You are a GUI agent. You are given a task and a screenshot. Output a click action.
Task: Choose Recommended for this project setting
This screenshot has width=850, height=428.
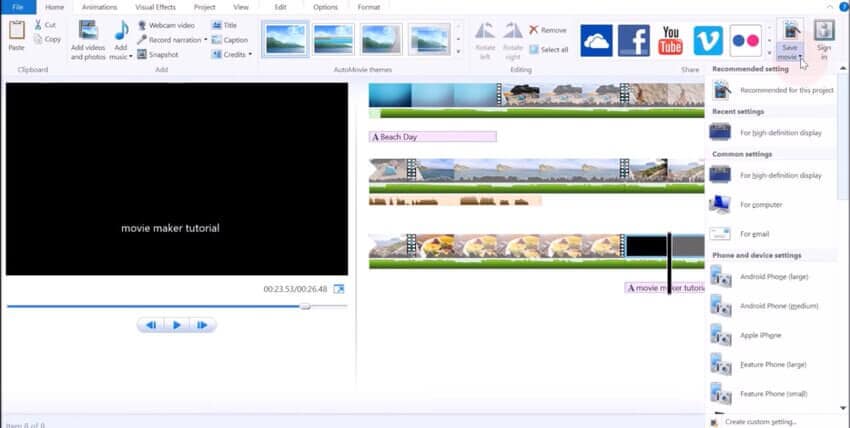pos(772,90)
